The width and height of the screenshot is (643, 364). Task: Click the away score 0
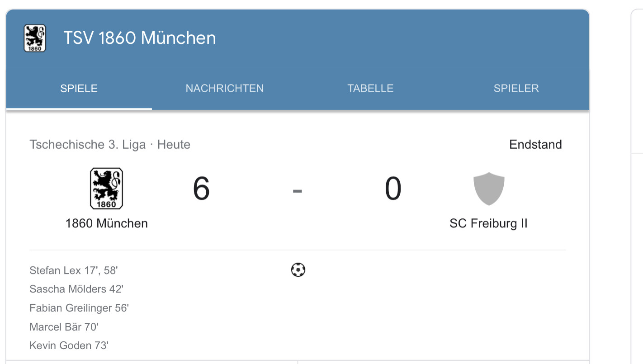(x=393, y=189)
